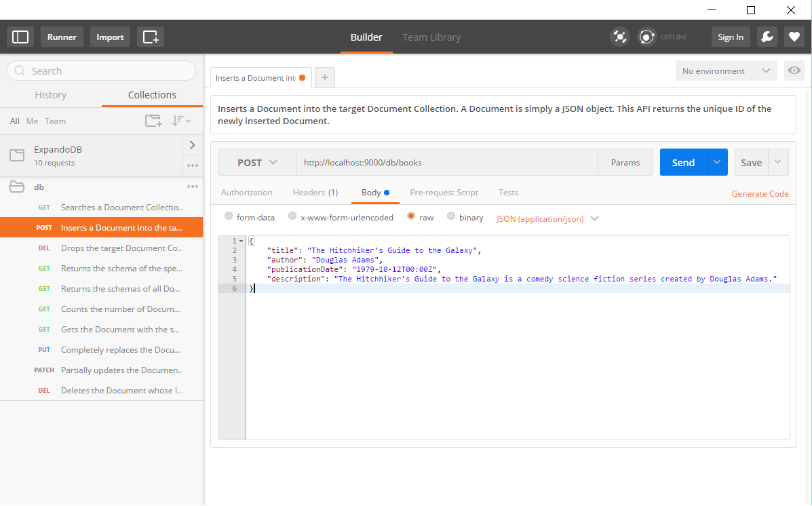
Task: Select the binary body radio button
Action: 451,216
